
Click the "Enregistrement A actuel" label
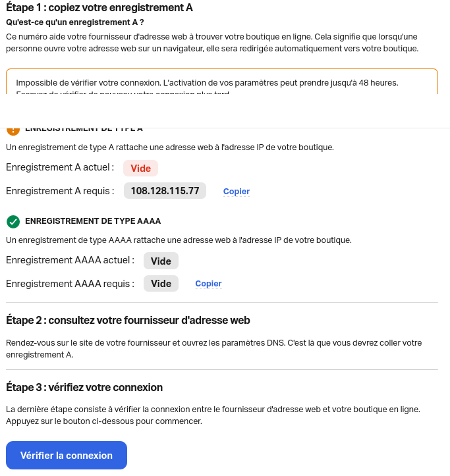point(60,168)
